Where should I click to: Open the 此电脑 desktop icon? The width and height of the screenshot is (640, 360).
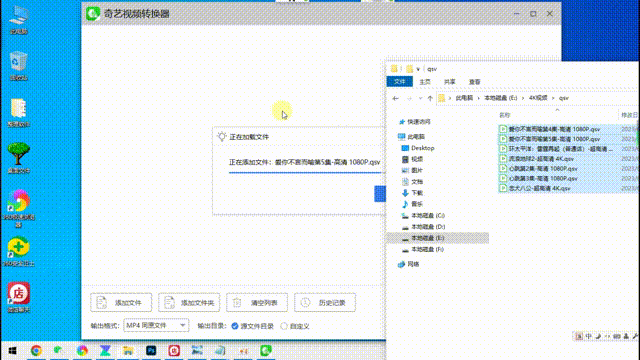(18, 20)
